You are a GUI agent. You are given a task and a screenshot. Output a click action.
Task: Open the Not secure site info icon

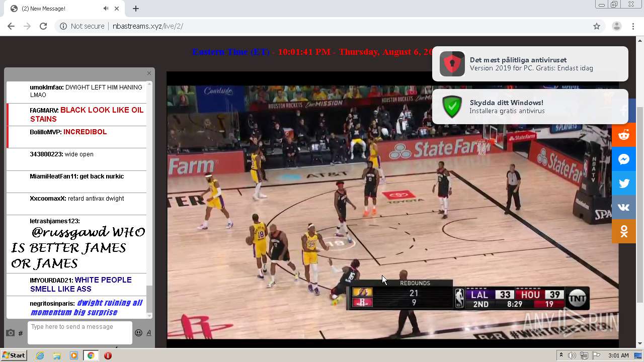pyautogui.click(x=63, y=26)
